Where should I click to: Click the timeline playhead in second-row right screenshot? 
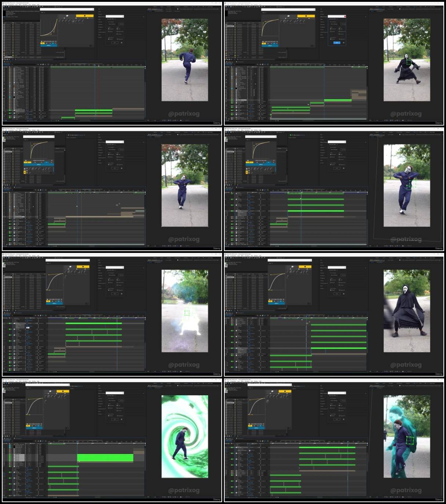pos(301,191)
